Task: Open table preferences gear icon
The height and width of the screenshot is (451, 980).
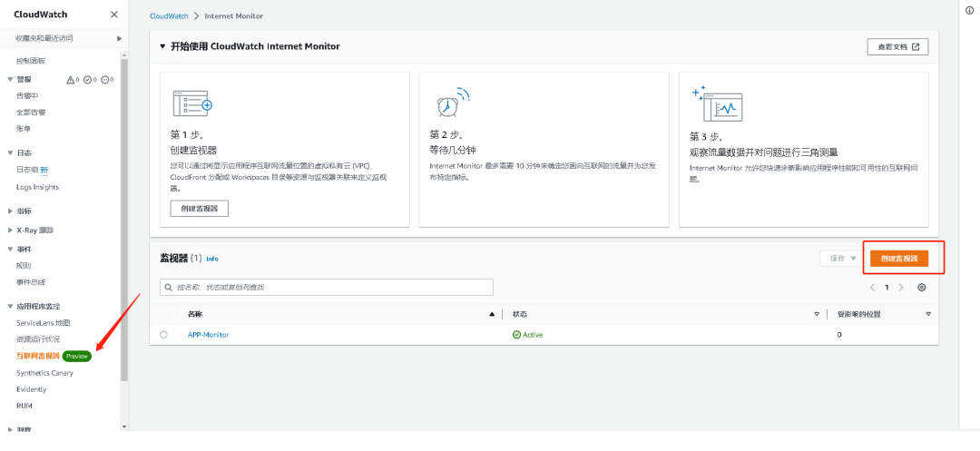Action: click(921, 288)
